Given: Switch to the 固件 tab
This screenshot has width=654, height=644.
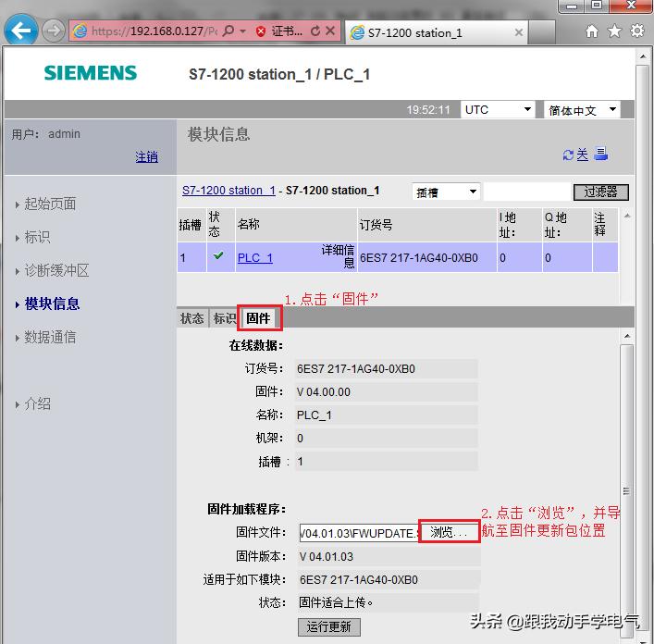Looking at the screenshot, I should click(258, 318).
